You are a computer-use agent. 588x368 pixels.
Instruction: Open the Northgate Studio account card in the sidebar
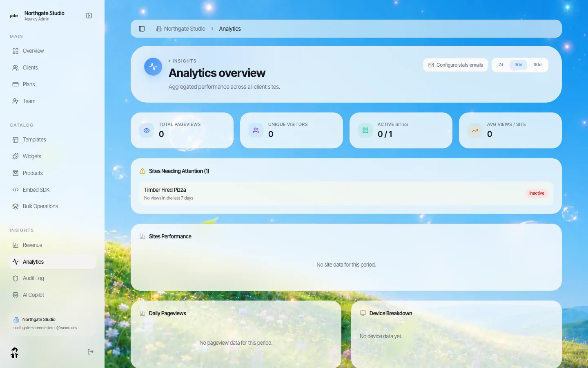pyautogui.click(x=52, y=323)
